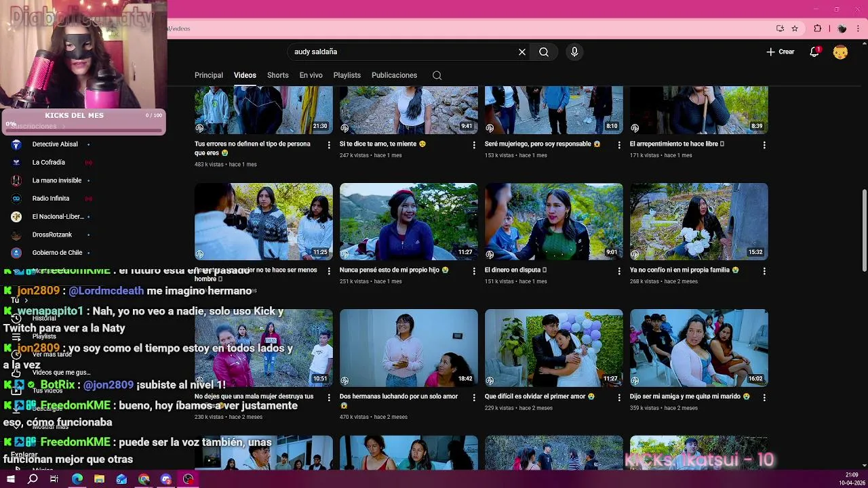Open Task View on taskbar
868x488 pixels.
(54, 479)
